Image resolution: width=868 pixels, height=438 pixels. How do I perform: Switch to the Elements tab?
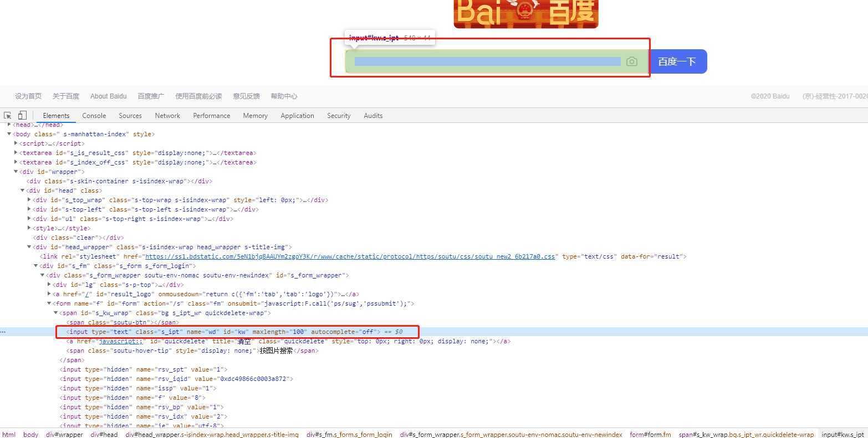click(x=56, y=116)
